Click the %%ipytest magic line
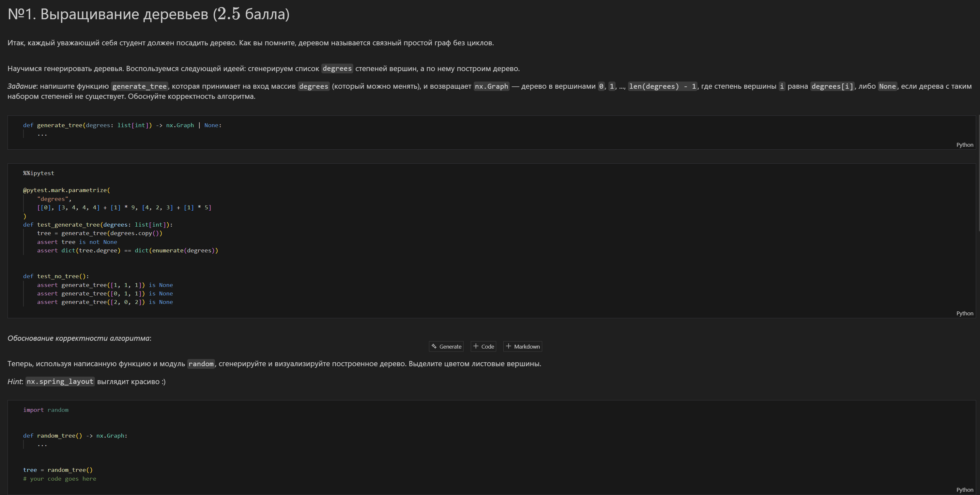Screen dimensions: 980x495 pos(39,173)
